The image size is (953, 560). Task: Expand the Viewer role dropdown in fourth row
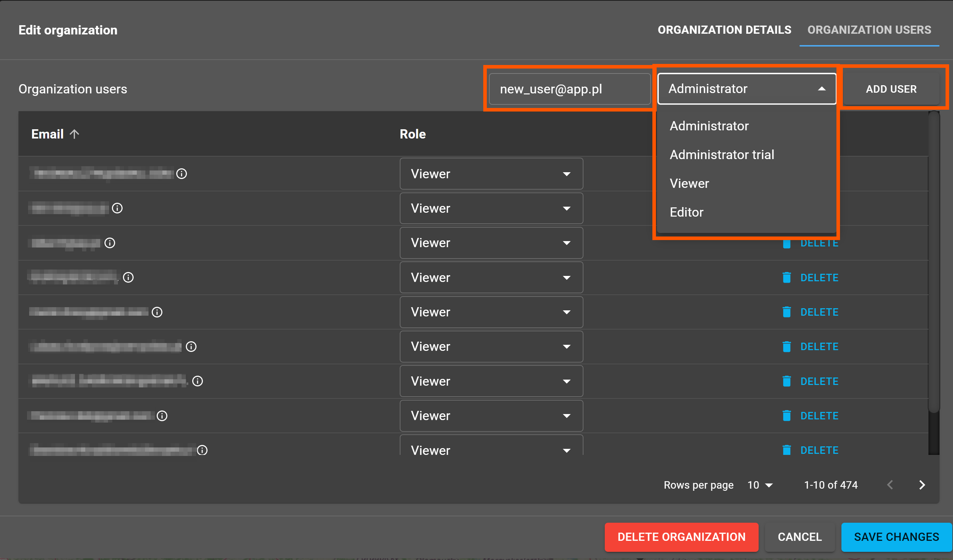[491, 277]
